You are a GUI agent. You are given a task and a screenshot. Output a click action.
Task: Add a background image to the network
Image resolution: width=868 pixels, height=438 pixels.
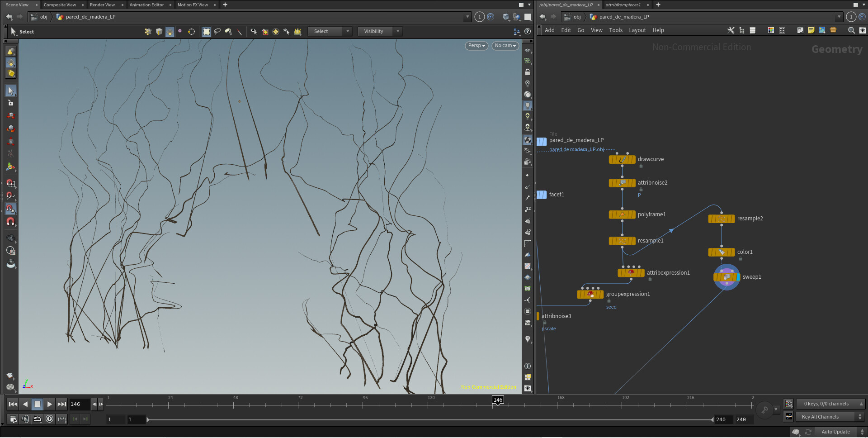click(x=822, y=30)
